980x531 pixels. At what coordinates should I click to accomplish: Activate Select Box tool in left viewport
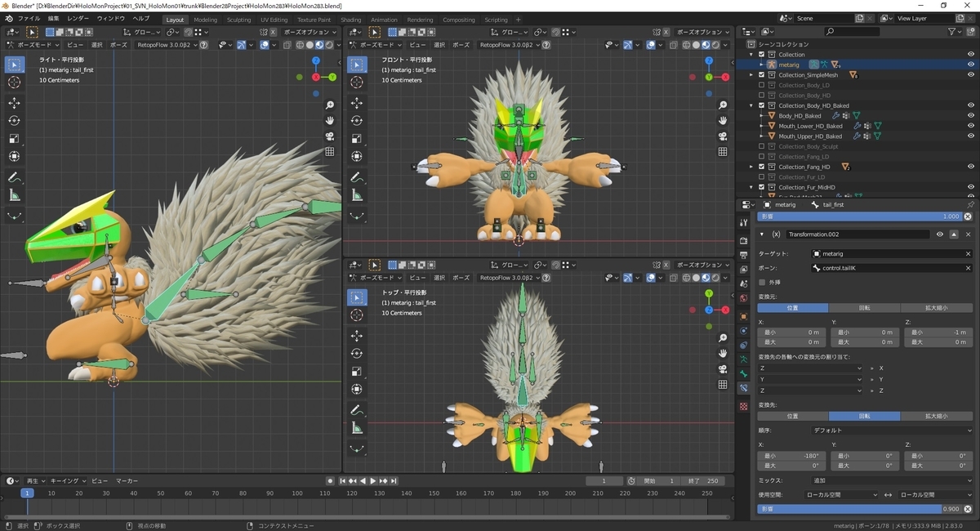[15, 65]
